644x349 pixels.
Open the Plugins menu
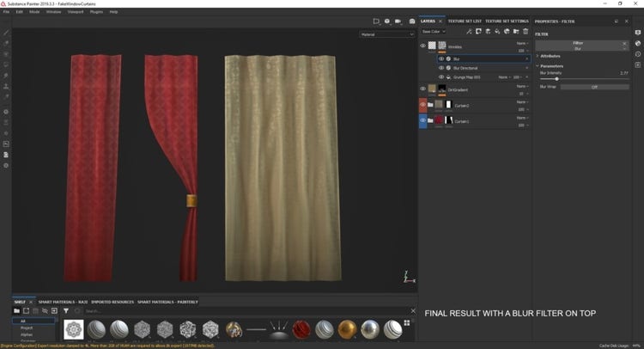pyautogui.click(x=96, y=12)
